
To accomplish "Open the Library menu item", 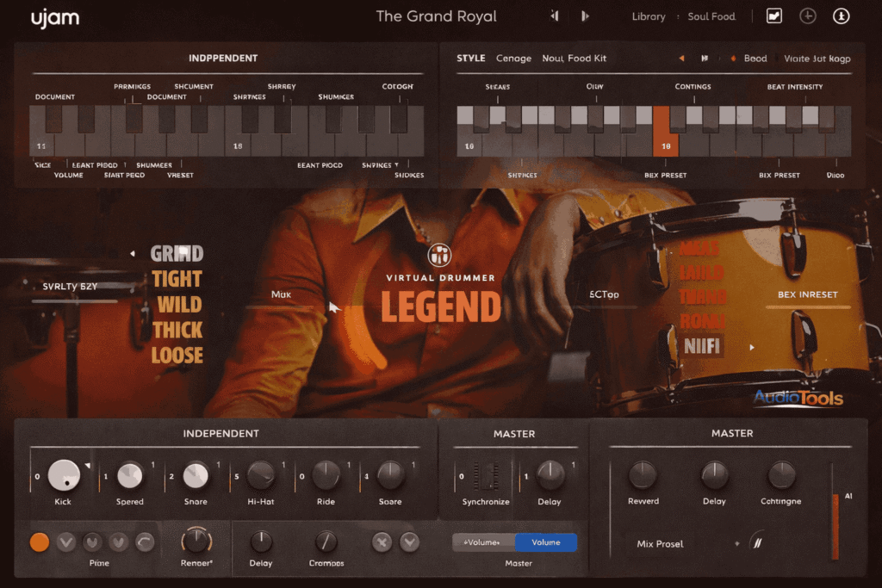I will click(x=649, y=16).
